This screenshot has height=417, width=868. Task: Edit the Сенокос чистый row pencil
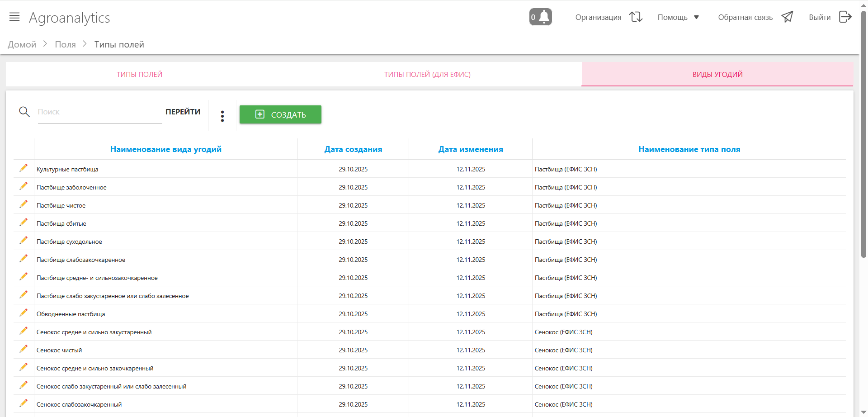(24, 349)
